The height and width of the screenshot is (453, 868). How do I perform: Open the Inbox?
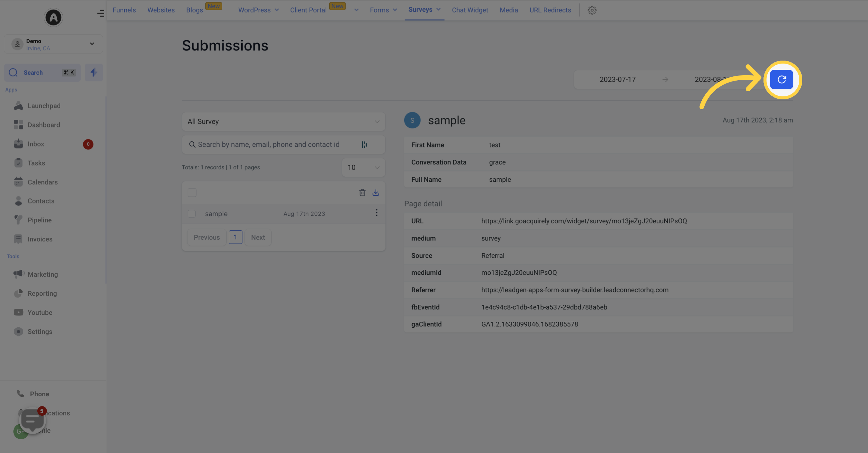[x=36, y=144]
